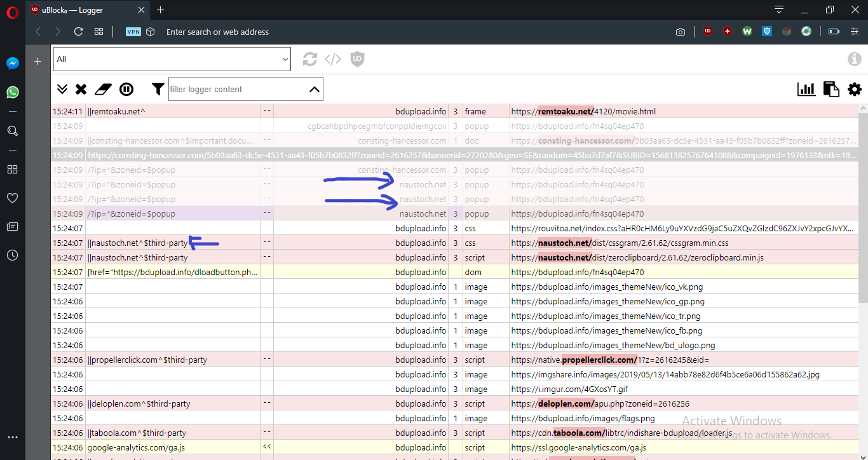The image size is (868, 460).
Task: Pause the logger
Action: 126,89
